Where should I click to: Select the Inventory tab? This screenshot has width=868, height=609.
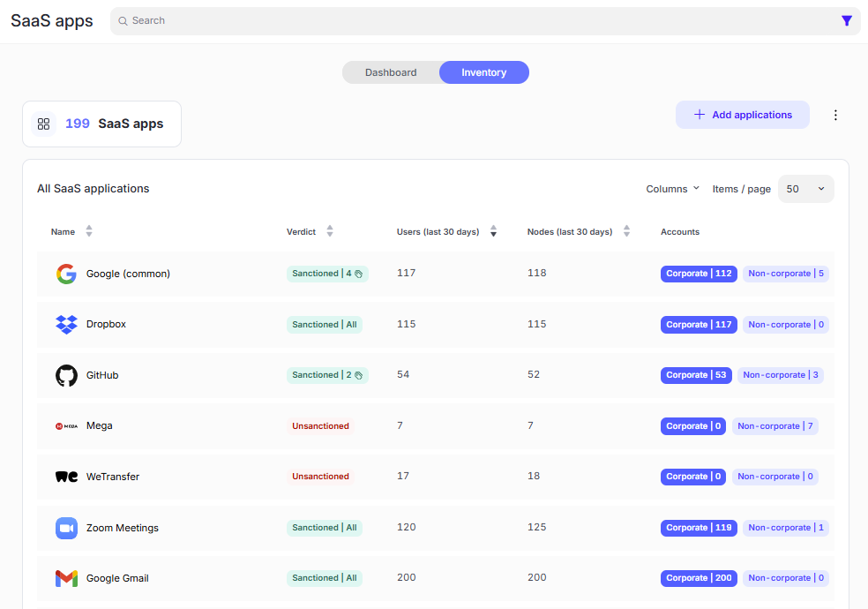483,72
